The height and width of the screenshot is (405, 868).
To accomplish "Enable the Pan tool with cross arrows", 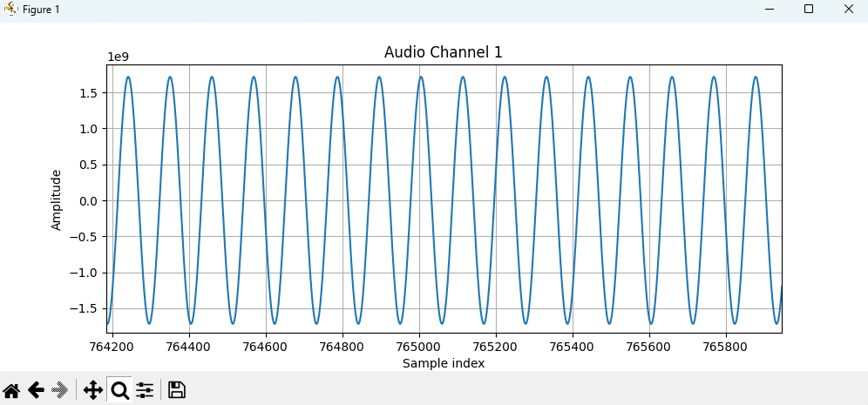I will point(92,390).
